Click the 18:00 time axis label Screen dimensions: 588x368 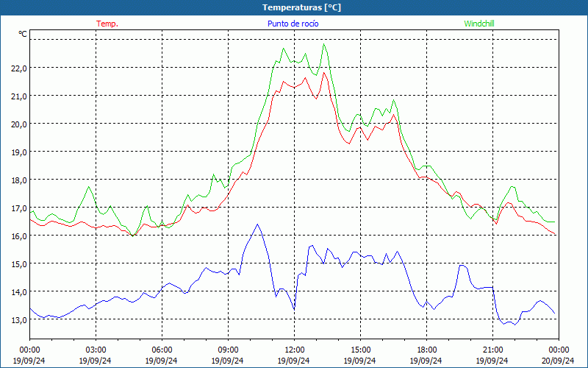point(426,350)
